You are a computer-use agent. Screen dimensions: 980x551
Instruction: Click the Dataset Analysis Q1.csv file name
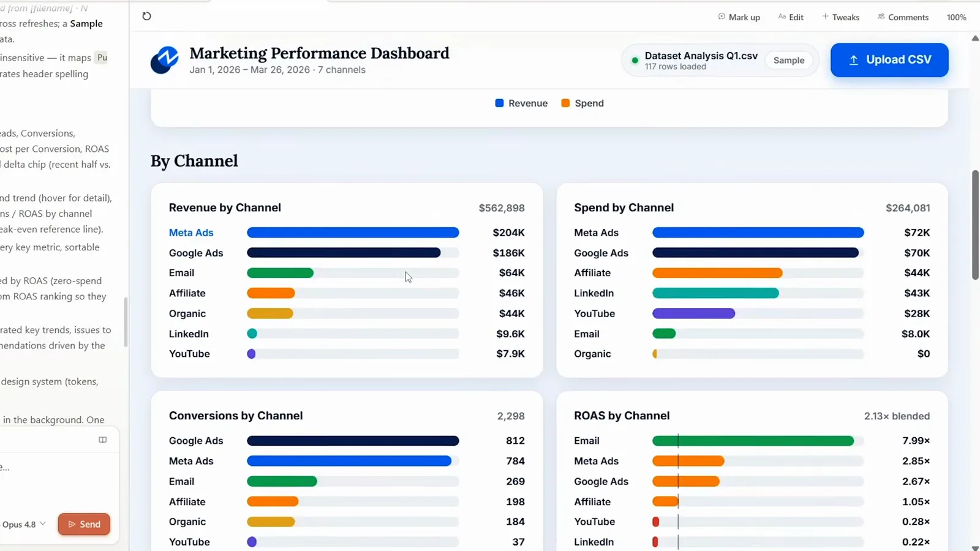[701, 56]
